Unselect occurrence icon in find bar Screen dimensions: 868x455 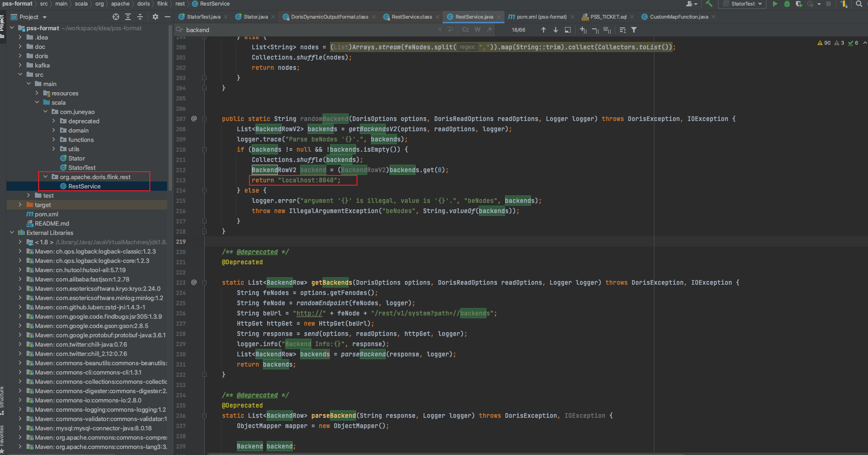click(595, 30)
